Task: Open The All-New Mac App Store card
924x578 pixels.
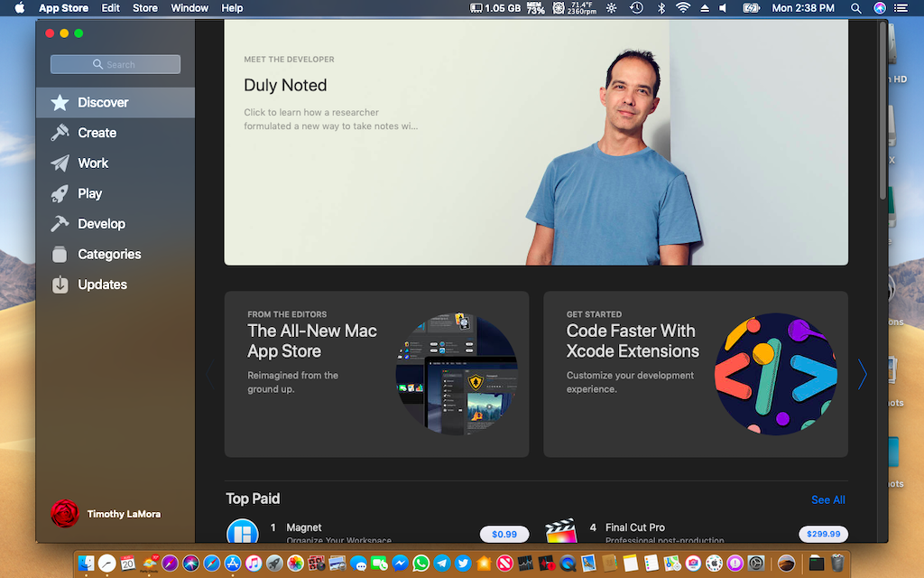Action: tap(376, 374)
